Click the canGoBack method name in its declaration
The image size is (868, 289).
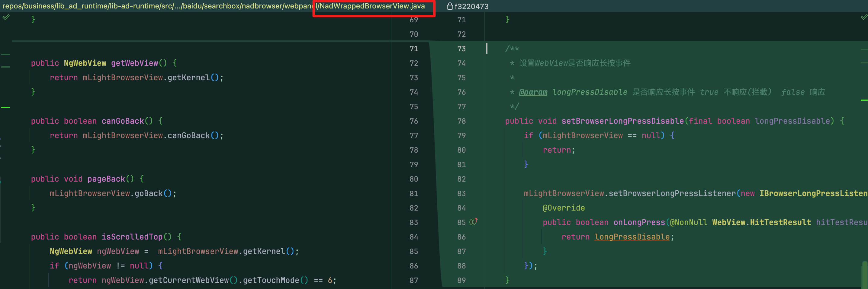[123, 121]
